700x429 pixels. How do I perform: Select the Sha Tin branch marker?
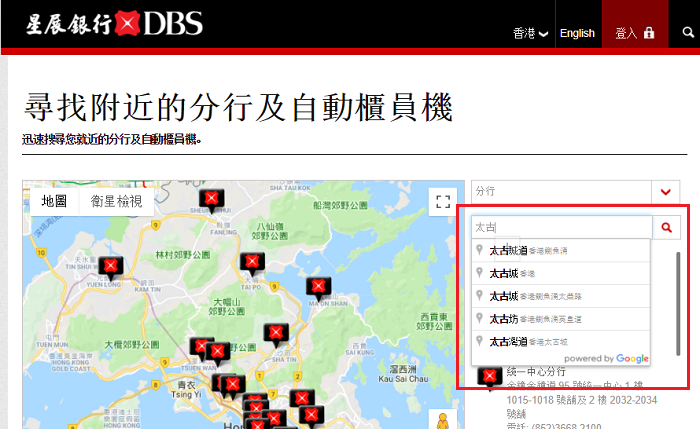pos(275,333)
